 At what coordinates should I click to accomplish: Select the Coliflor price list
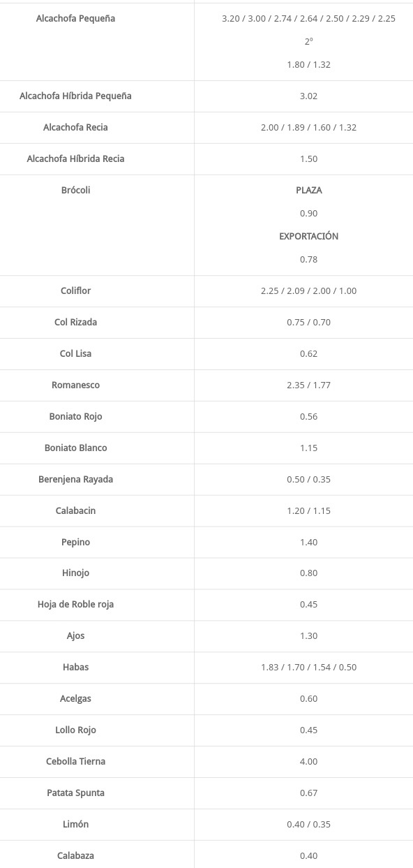click(308, 291)
